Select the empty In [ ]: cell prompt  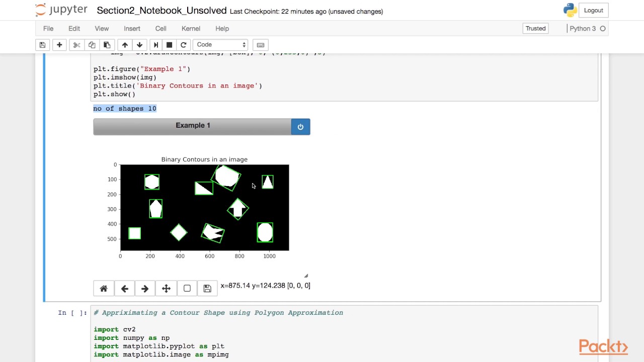(x=72, y=313)
